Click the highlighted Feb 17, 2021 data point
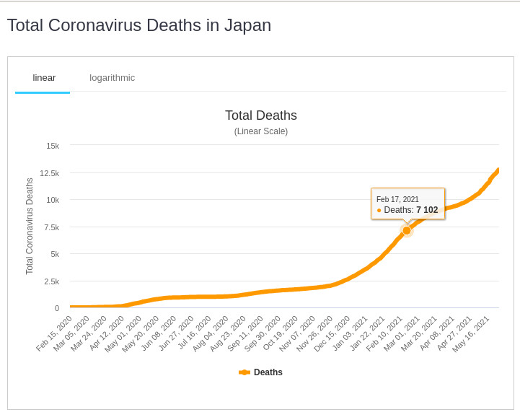520x420 pixels. pos(407,230)
